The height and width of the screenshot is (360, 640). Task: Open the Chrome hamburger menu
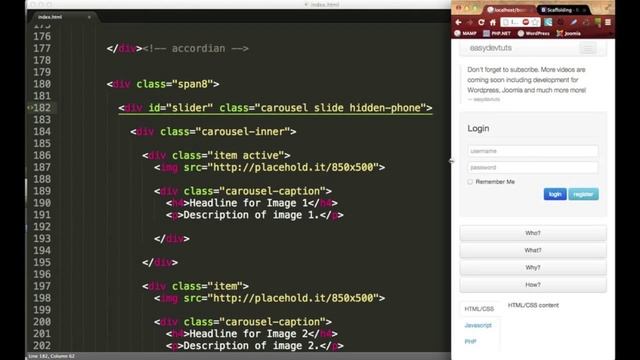coord(608,22)
